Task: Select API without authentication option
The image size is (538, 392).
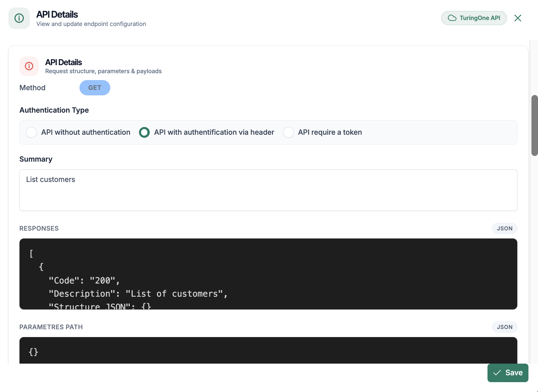Action: (31, 132)
